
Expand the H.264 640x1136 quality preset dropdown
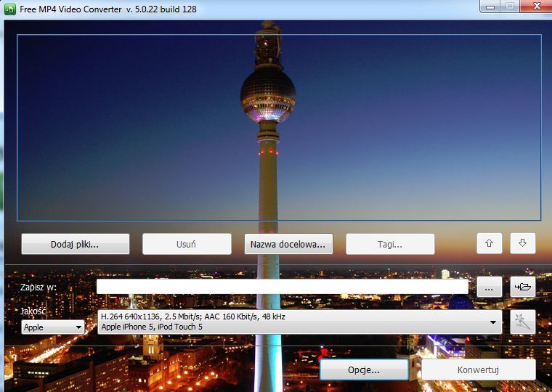299,322
